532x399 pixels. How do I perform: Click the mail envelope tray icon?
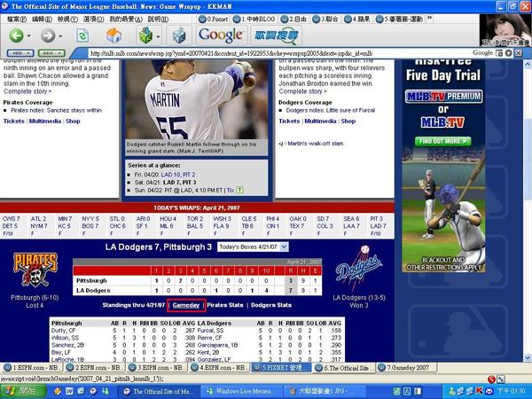(x=489, y=392)
